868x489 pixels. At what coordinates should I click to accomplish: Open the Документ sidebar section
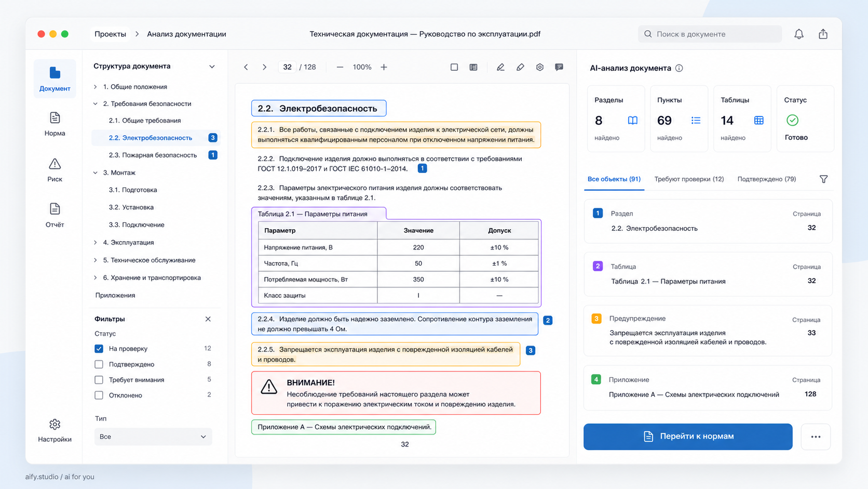click(x=55, y=79)
